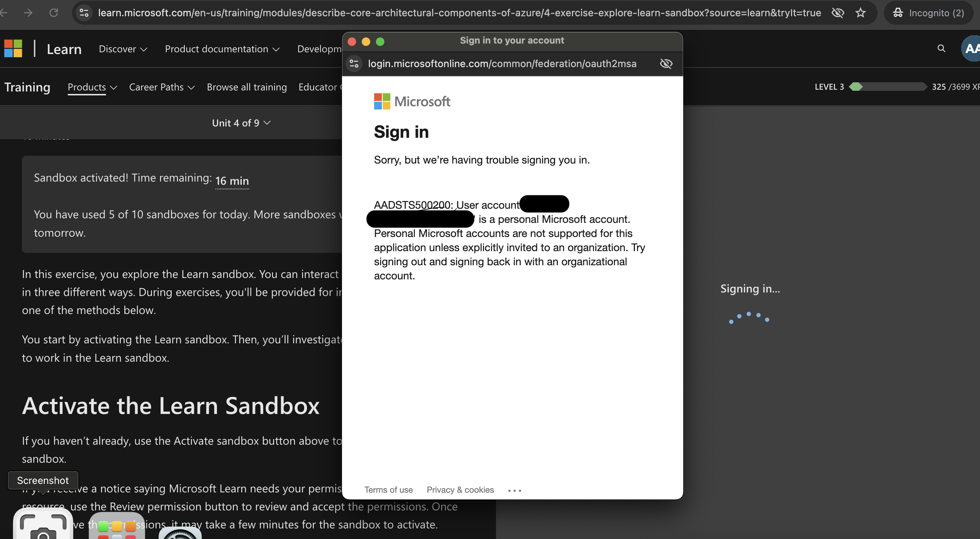
Task: Open the Products training menu
Action: (92, 87)
